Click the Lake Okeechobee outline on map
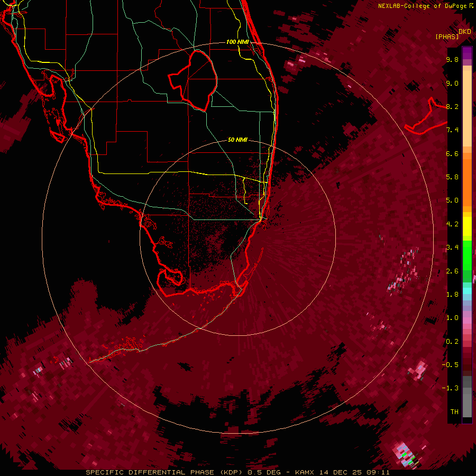Image resolution: width=476 pixels, height=476 pixels. [193, 81]
